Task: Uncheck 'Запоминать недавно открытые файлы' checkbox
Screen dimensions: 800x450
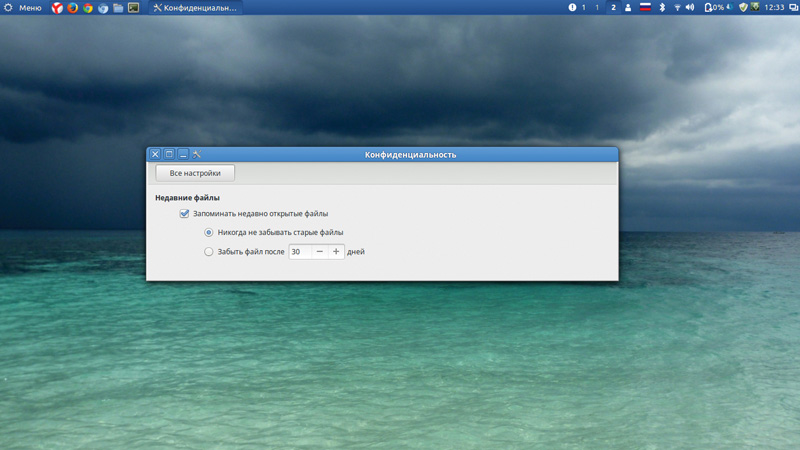Action: (185, 214)
